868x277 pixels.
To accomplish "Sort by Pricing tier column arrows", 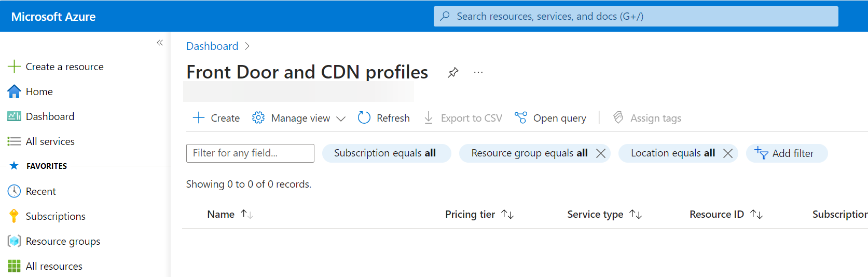I will coord(507,214).
